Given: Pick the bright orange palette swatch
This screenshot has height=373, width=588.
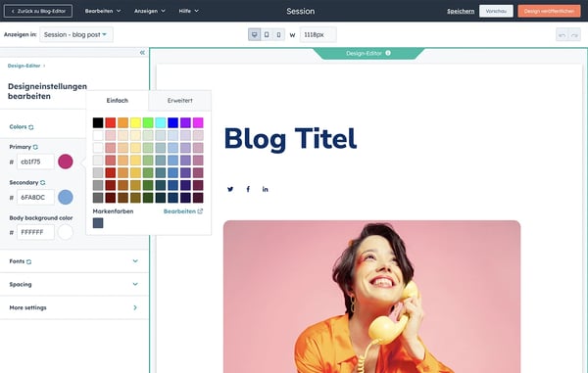Looking at the screenshot, I should tap(123, 122).
